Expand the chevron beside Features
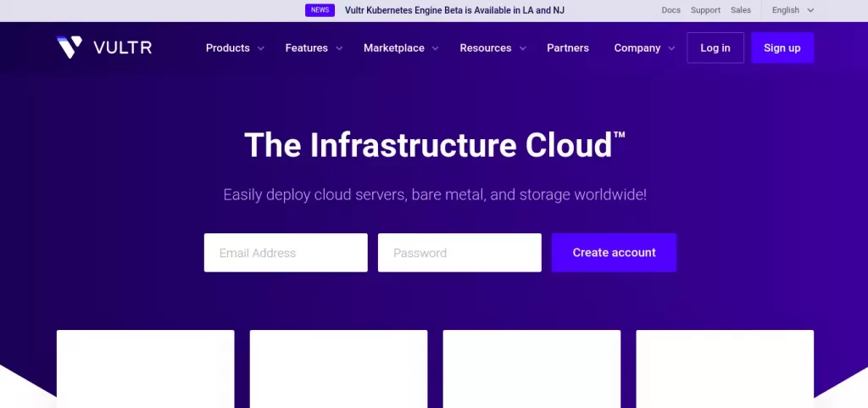 coord(339,48)
